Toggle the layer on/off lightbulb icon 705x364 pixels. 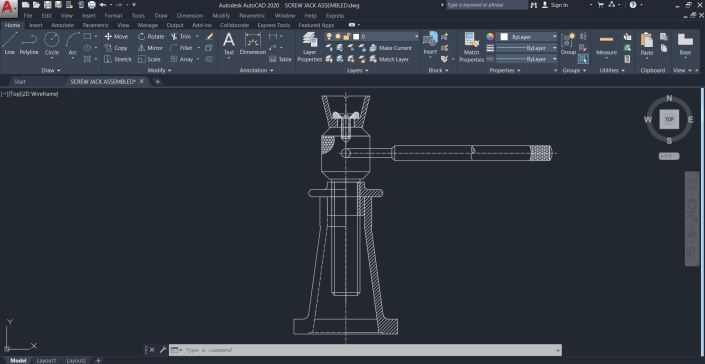[329, 36]
